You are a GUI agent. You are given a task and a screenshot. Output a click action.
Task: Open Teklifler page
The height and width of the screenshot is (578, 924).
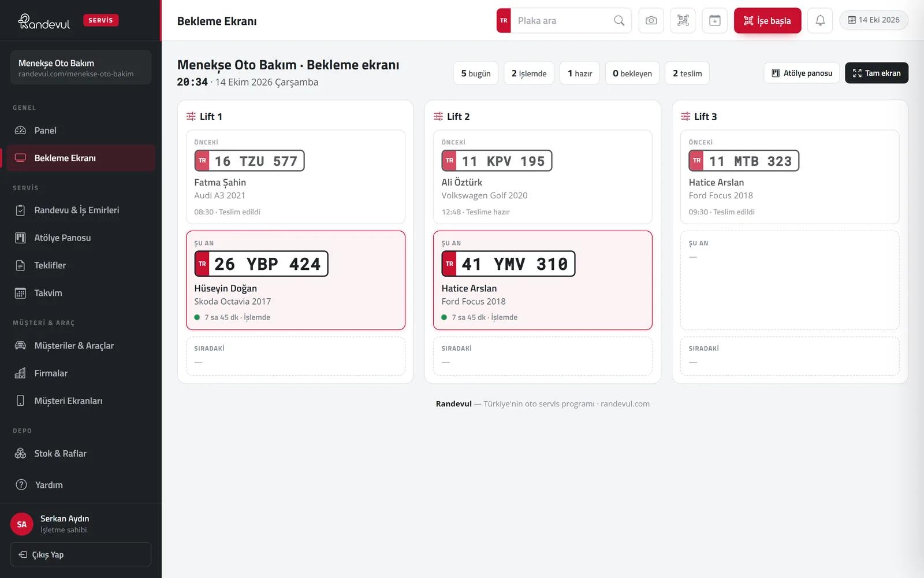[81, 265]
